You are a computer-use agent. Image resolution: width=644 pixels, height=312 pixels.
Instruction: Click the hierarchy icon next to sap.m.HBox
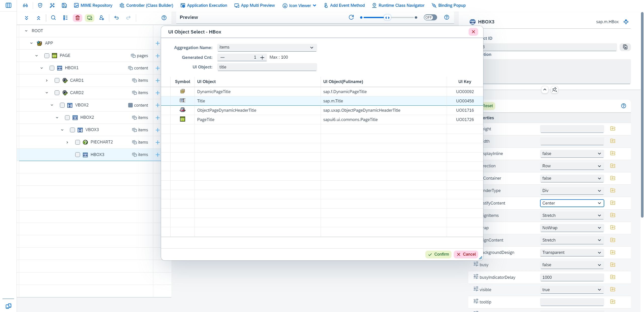pos(626,22)
